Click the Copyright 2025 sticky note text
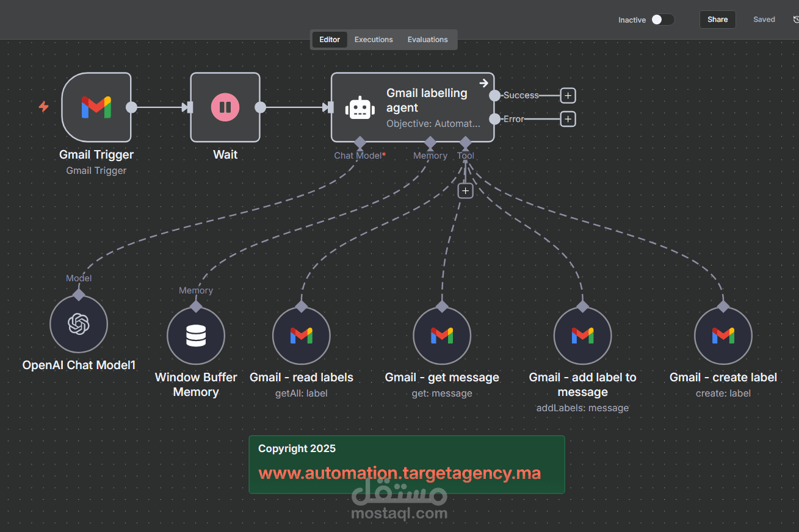Image resolution: width=799 pixels, height=532 pixels. [x=297, y=448]
